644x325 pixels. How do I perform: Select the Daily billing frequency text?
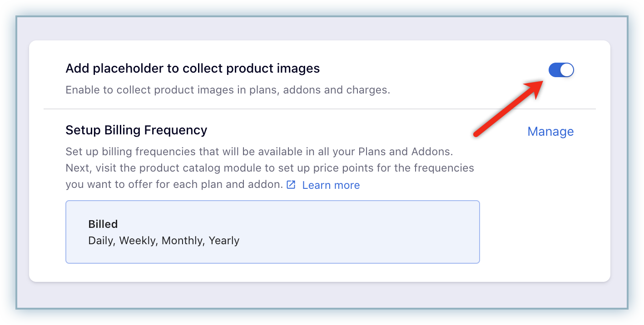click(101, 240)
